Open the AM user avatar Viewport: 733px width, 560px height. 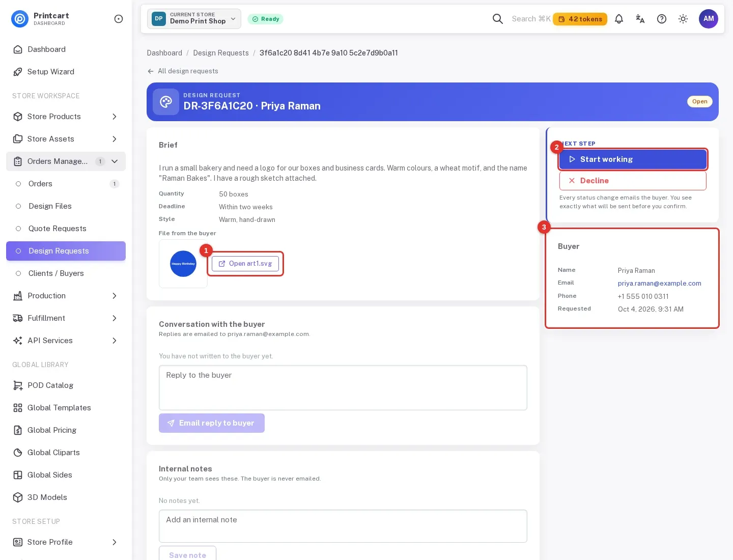tap(709, 19)
